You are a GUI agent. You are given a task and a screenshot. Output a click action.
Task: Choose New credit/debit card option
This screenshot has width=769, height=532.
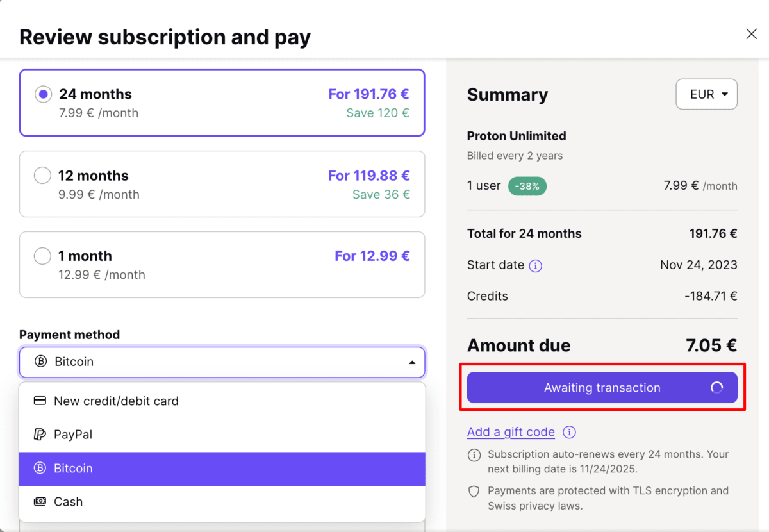point(222,401)
